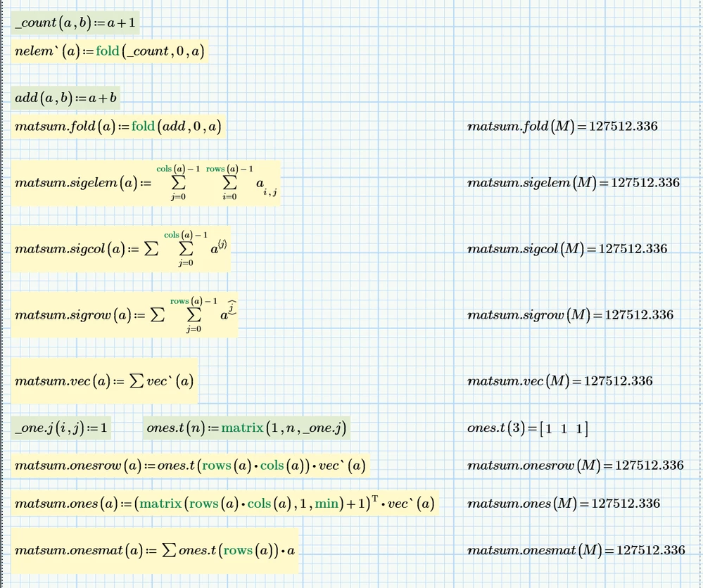703x588 pixels.
Task: Click the matsum.vec(a) definition region
Action: click(x=104, y=381)
